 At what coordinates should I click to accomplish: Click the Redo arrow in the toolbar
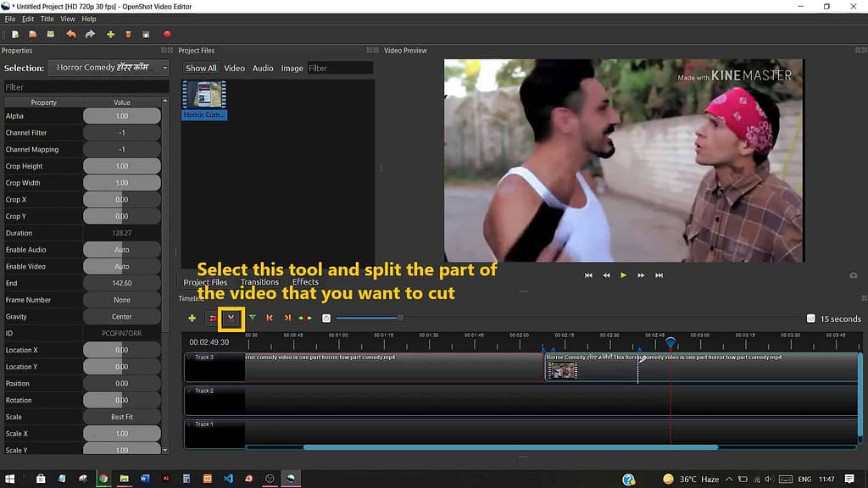88,34
